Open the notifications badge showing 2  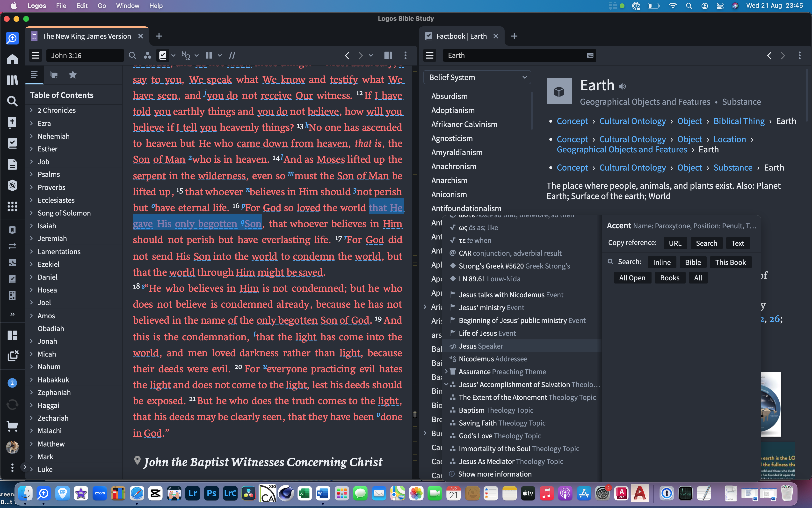pos(12,383)
